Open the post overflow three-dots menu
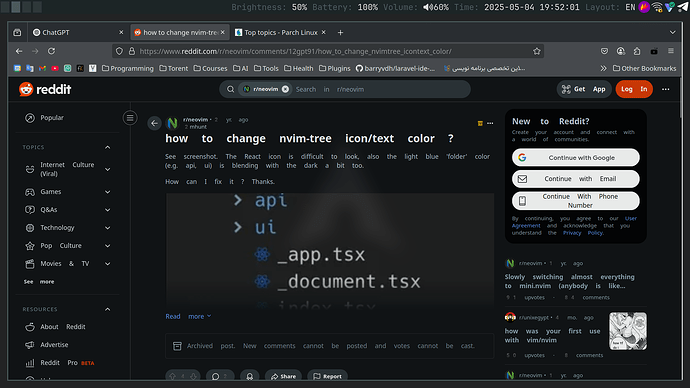Image resolution: width=690 pixels, height=388 pixels. coord(490,123)
